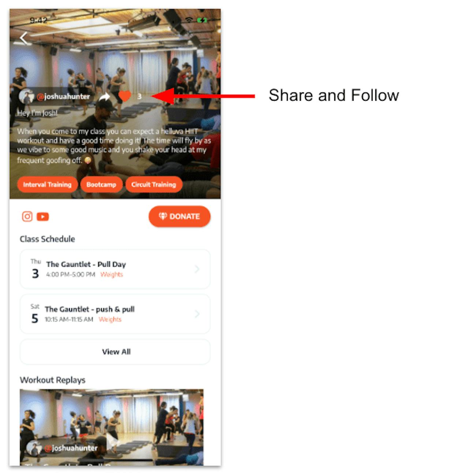454x476 pixels.
Task: Tap the back arrow icon
Action: click(24, 38)
